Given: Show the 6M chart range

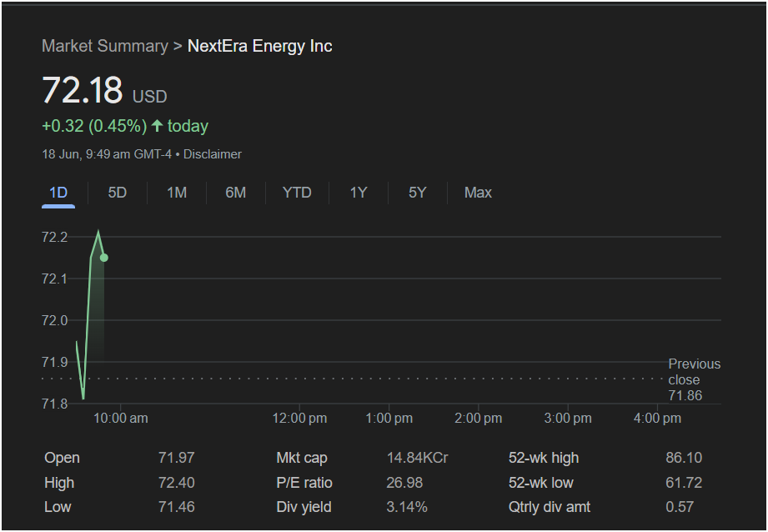Looking at the screenshot, I should [x=236, y=193].
